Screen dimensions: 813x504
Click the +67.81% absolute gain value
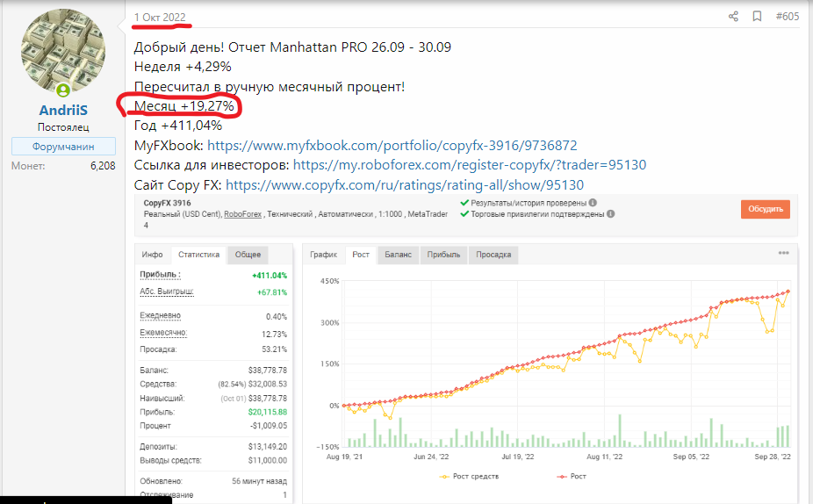272,292
